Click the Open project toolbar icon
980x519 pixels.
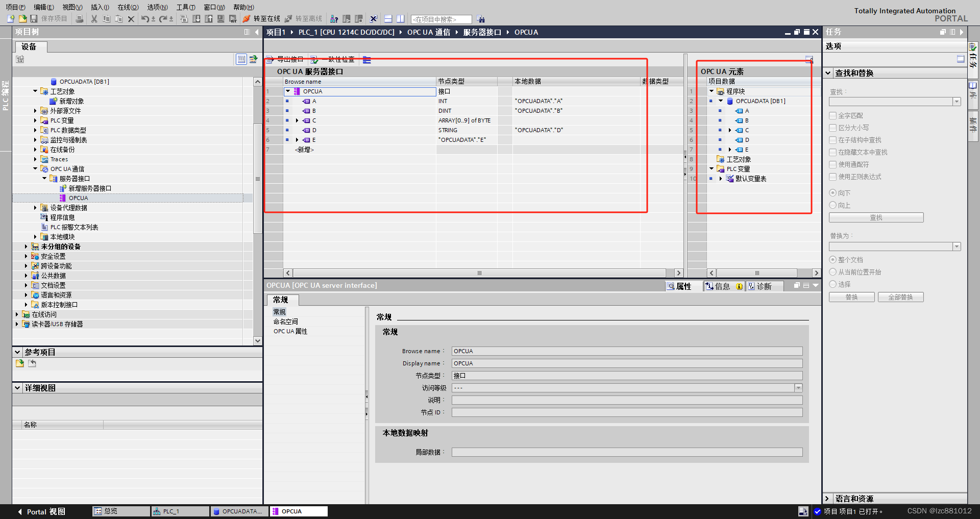(22, 19)
